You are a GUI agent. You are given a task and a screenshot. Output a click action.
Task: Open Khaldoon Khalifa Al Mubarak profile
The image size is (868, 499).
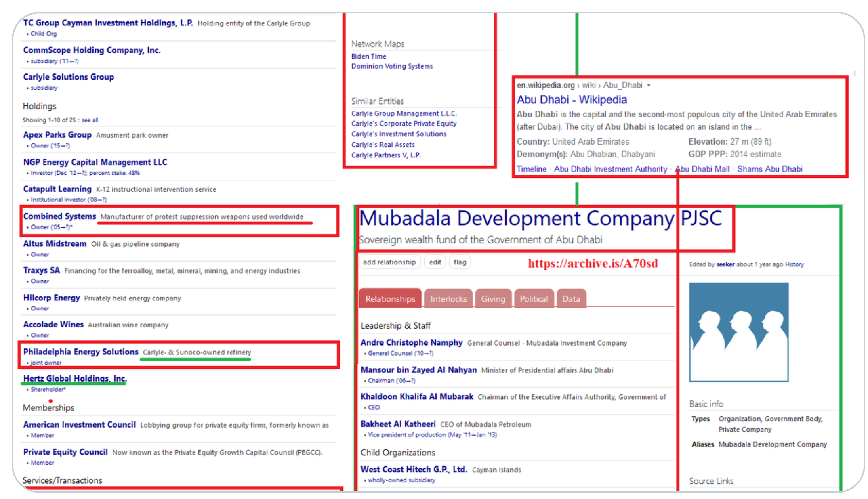pyautogui.click(x=417, y=397)
